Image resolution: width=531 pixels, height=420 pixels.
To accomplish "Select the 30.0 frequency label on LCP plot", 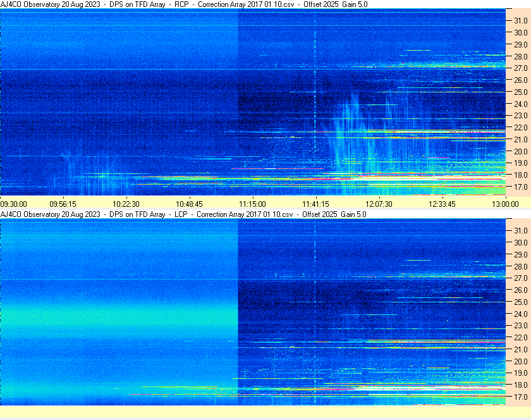I will 521,242.
